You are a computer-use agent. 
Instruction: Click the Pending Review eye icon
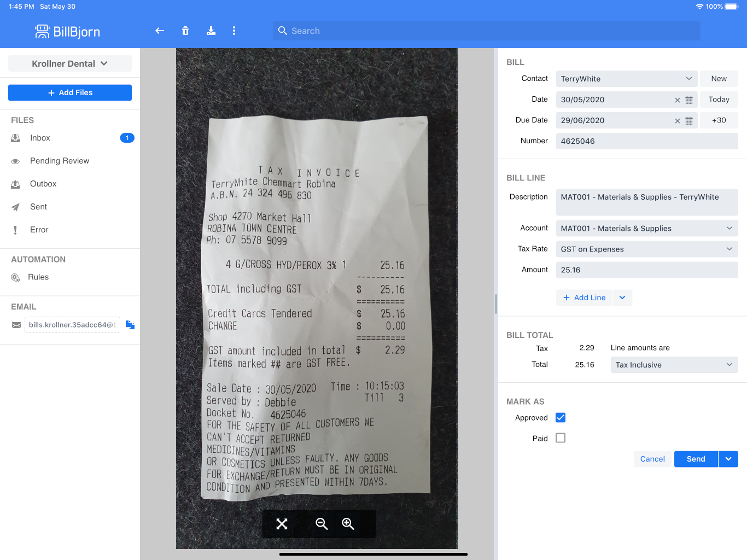click(15, 161)
